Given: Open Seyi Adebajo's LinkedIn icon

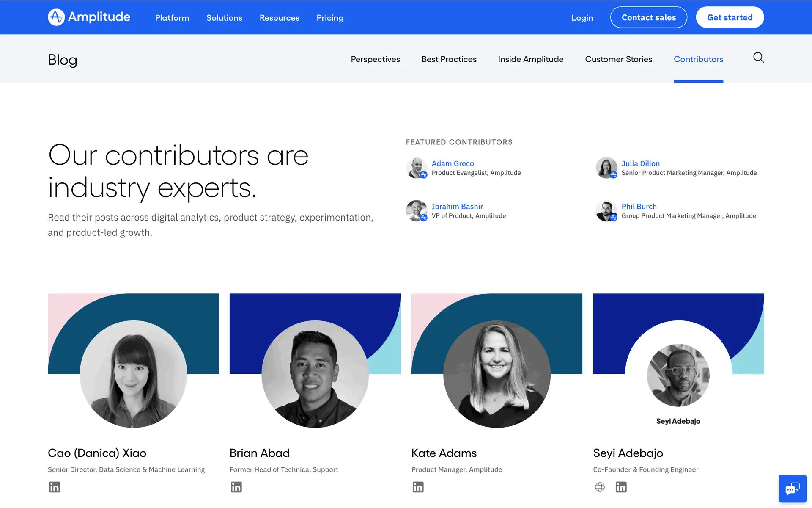Looking at the screenshot, I should 621,487.
